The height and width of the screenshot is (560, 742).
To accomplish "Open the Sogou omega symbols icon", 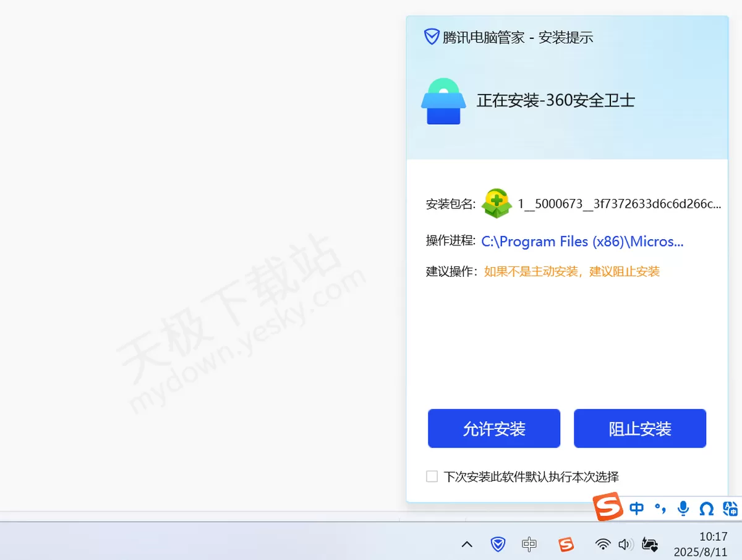I will 706,508.
